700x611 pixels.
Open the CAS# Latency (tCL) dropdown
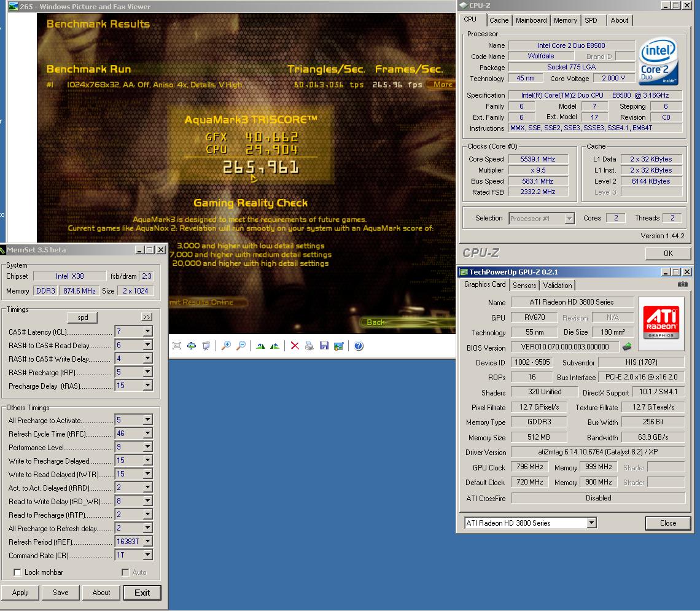(x=148, y=331)
